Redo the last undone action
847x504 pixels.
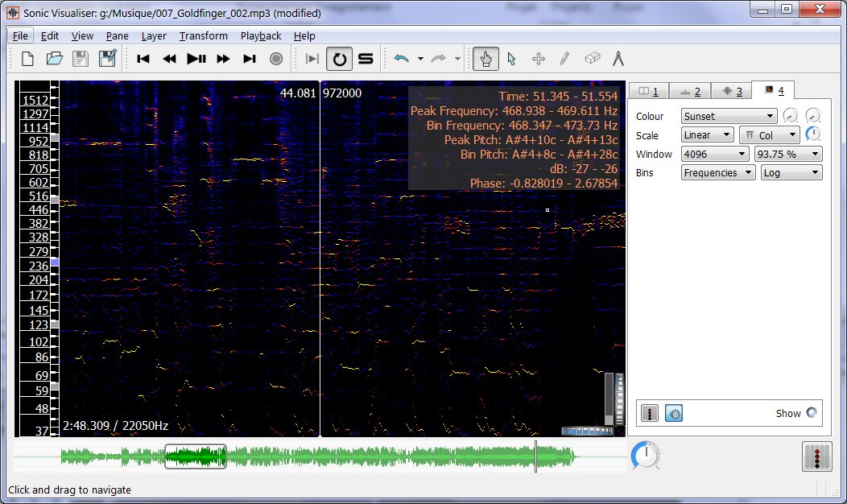(x=438, y=58)
